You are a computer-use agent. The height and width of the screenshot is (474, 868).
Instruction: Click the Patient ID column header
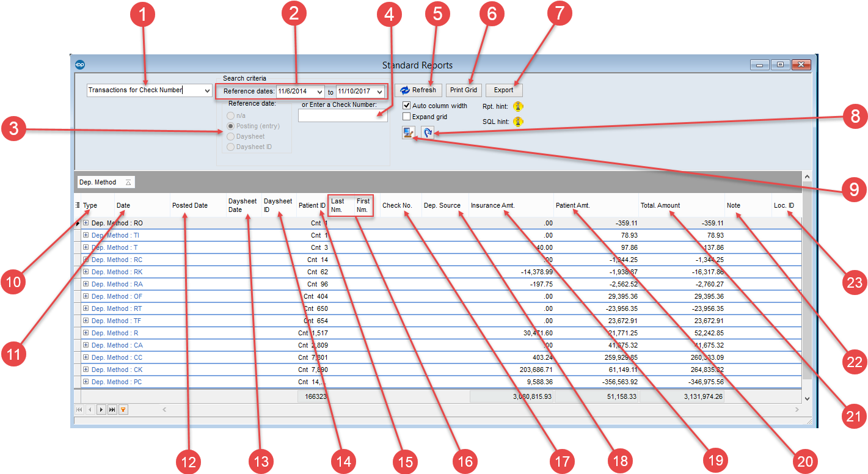click(x=312, y=205)
